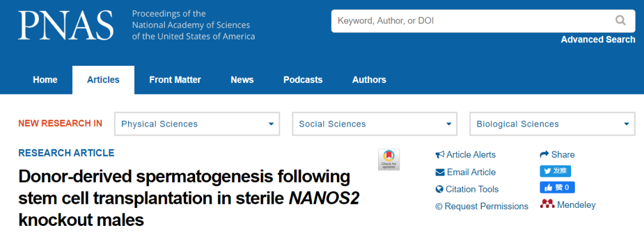Click the search magnifier icon
Viewport: 644px width, 233px height.
(620, 20)
